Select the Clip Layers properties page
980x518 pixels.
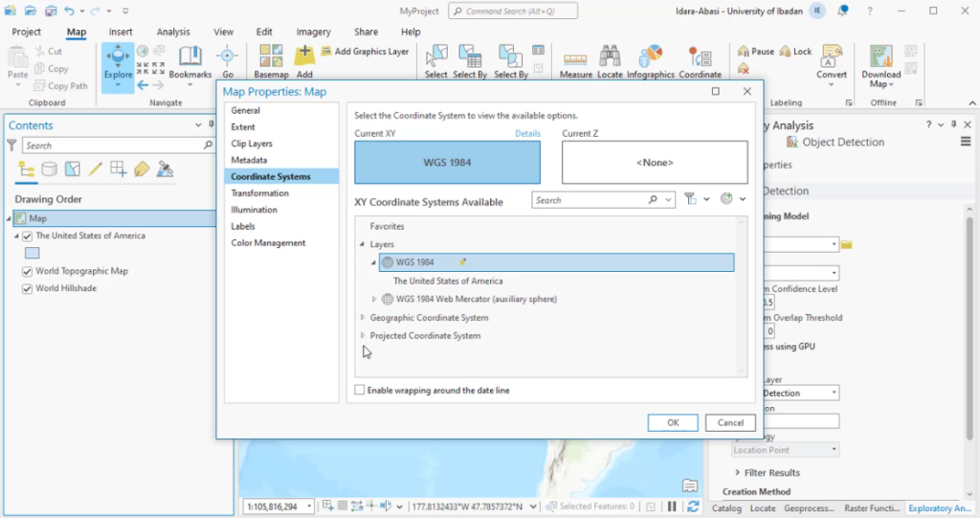(x=281, y=144)
